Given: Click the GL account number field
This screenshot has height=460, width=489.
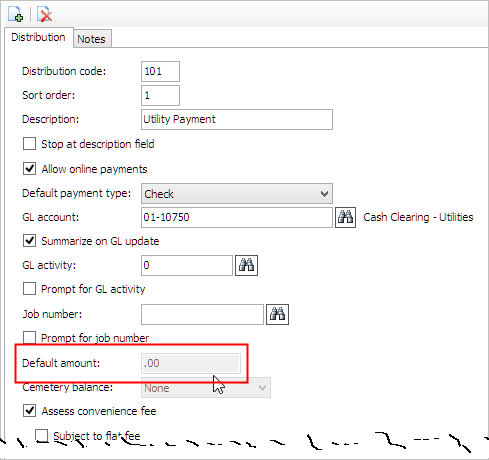Looking at the screenshot, I should point(237,217).
